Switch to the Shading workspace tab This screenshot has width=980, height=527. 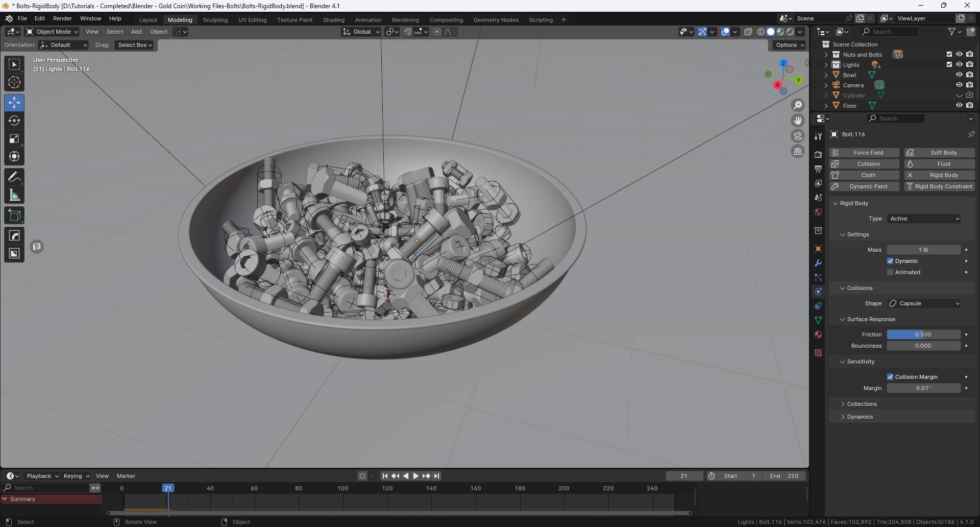click(333, 20)
